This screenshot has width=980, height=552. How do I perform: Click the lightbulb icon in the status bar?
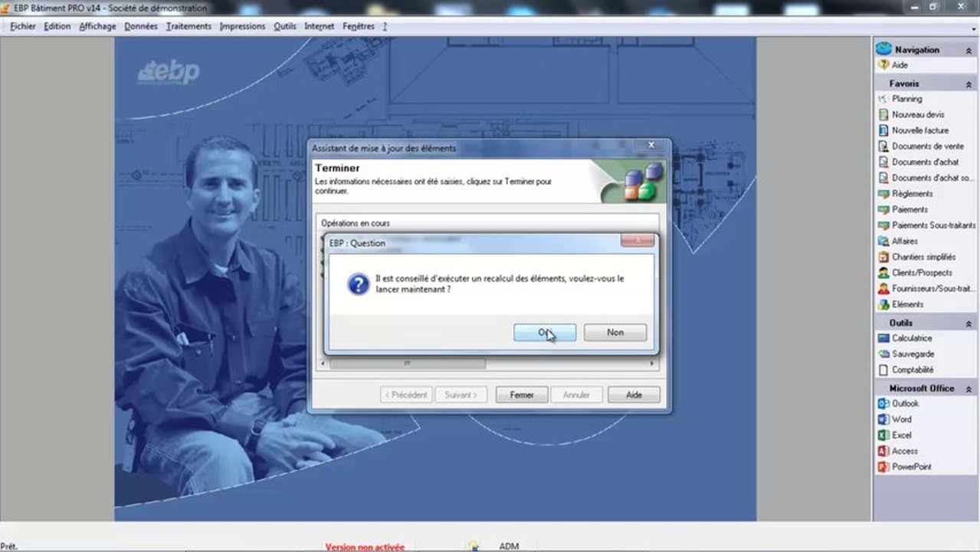coord(474,546)
